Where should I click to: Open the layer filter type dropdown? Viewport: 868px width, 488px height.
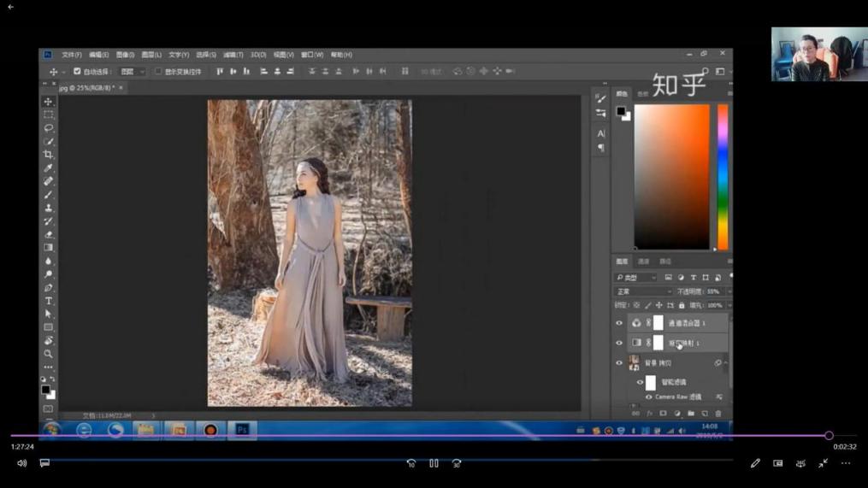click(x=636, y=278)
